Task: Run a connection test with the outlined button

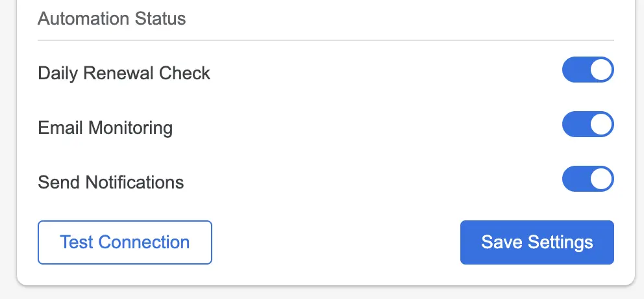Action: (125, 242)
